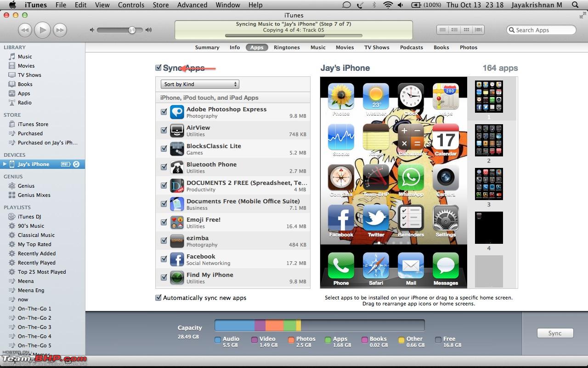This screenshot has height=368, width=588.
Task: Click the Search Apps field
Action: 541,30
